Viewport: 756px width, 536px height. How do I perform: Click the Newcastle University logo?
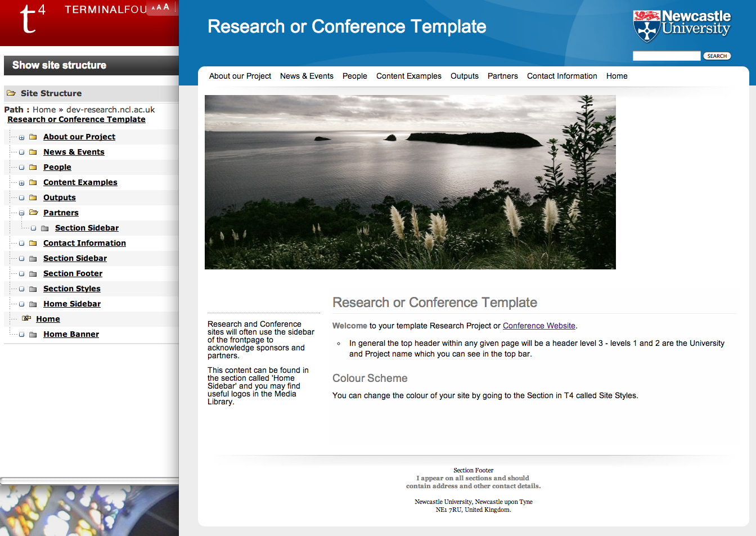(x=682, y=25)
